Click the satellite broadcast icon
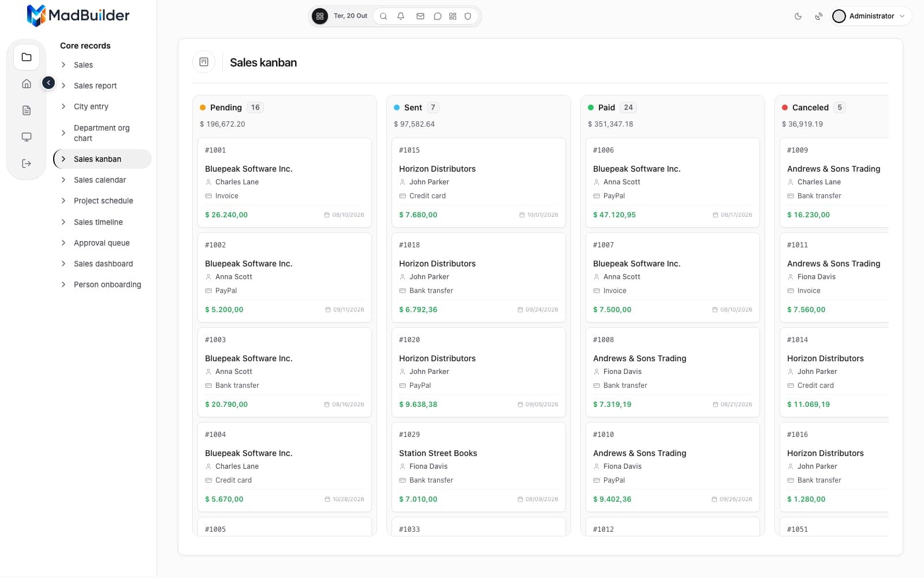This screenshot has height=578, width=924. coord(818,16)
